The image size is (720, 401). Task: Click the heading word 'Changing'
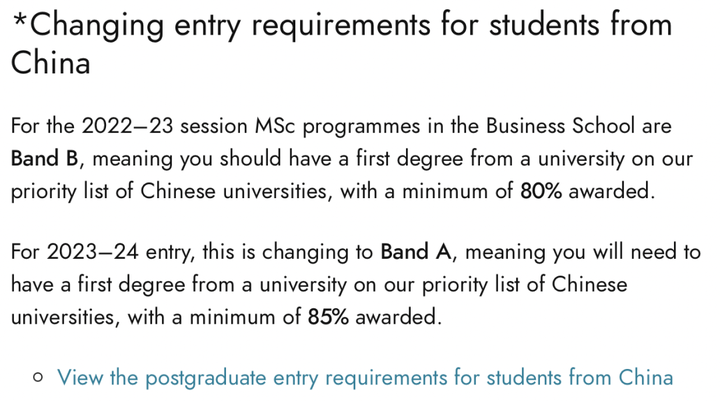(97, 26)
